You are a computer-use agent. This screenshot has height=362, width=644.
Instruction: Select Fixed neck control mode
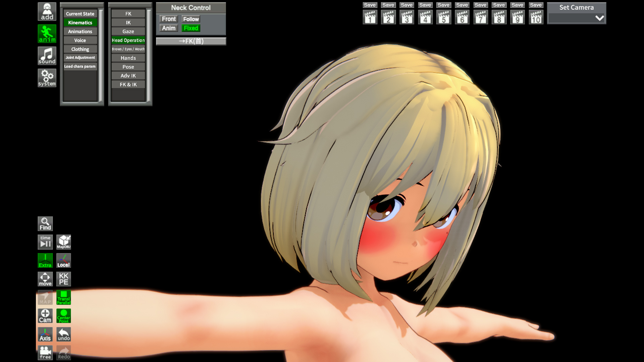click(x=191, y=28)
